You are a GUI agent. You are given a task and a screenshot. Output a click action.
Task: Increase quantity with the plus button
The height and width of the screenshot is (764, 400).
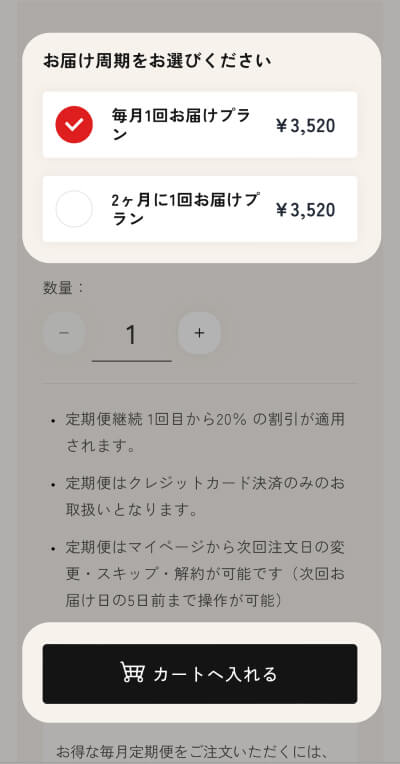(x=199, y=333)
